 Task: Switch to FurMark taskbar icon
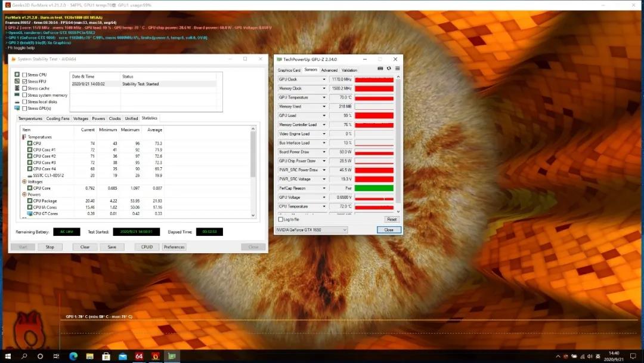pos(155,356)
